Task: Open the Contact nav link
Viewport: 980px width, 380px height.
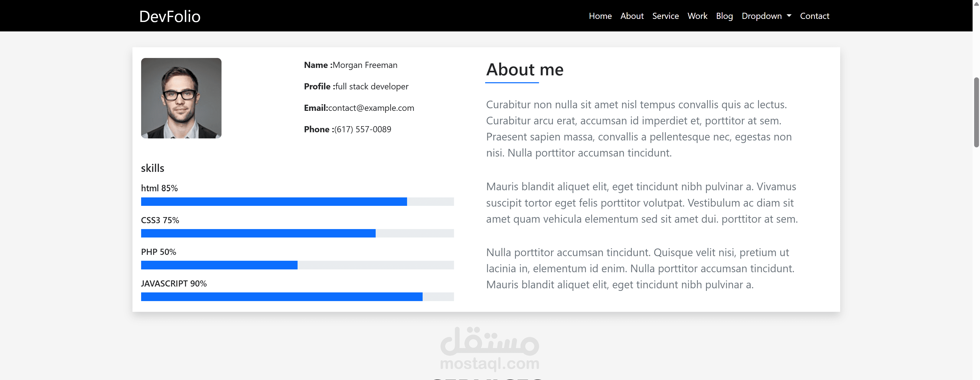Action: [x=815, y=16]
